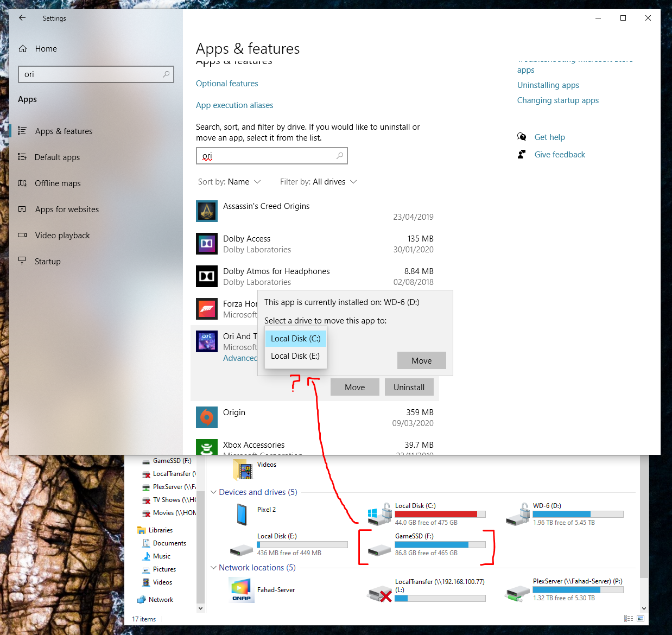Open the Changing startup apps link
The image size is (672, 635).
[x=558, y=100]
